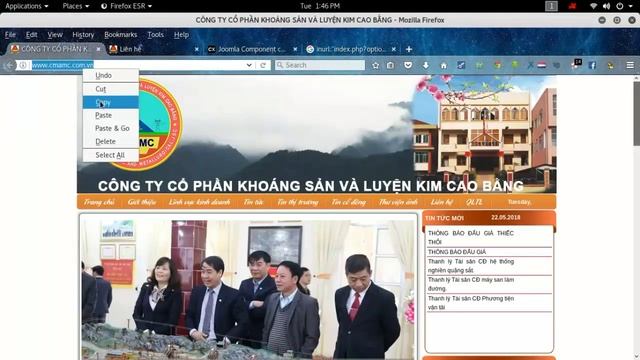Viewport: 640px width, 360px height.
Task: Open Tin thị trường nav link
Action: (298, 202)
